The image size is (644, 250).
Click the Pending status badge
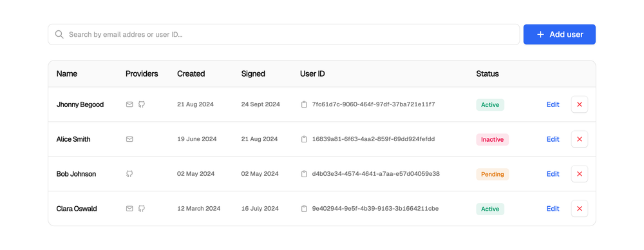[493, 174]
